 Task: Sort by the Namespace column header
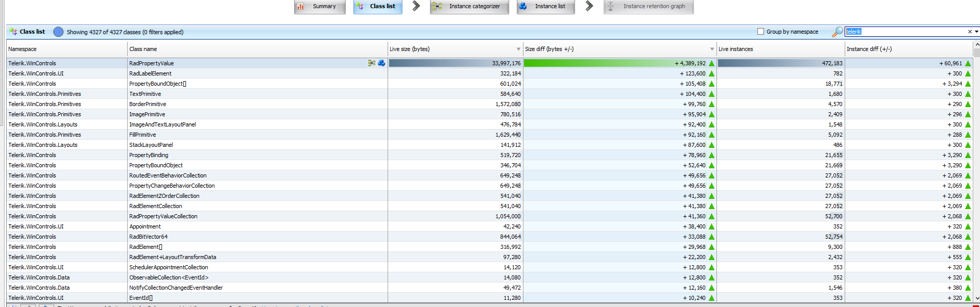click(x=66, y=49)
